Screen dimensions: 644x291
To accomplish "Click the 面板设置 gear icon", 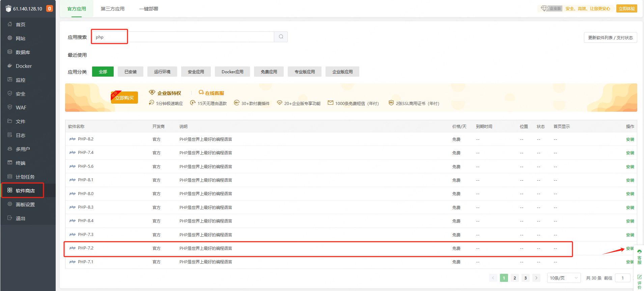I will pos(10,204).
